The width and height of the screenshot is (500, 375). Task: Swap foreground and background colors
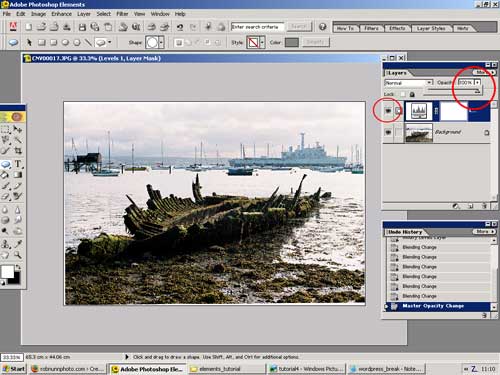tap(17, 267)
